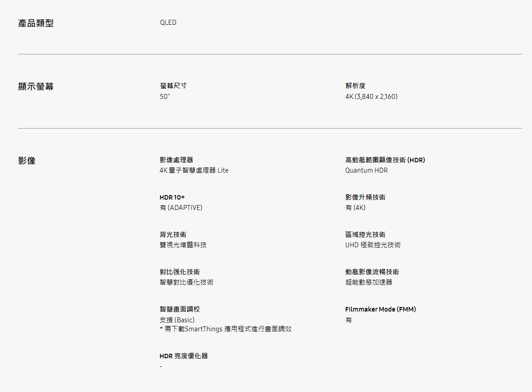Select the 4K 量子智慧處理器 Lite text

tap(194, 170)
